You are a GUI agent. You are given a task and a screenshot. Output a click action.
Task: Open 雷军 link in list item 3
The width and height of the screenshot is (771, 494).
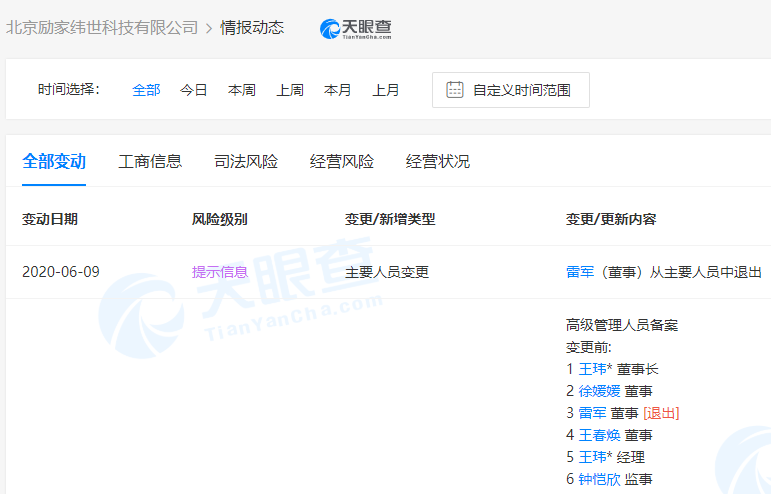593,413
